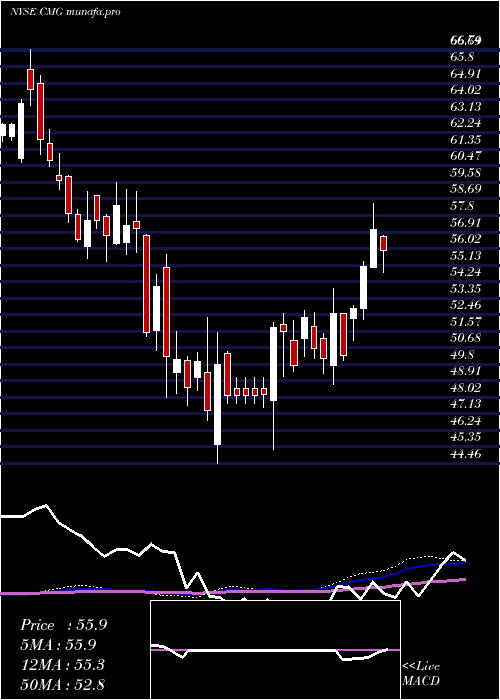Select the 55.13 price axis label
The image size is (500, 700).
[x=466, y=255]
